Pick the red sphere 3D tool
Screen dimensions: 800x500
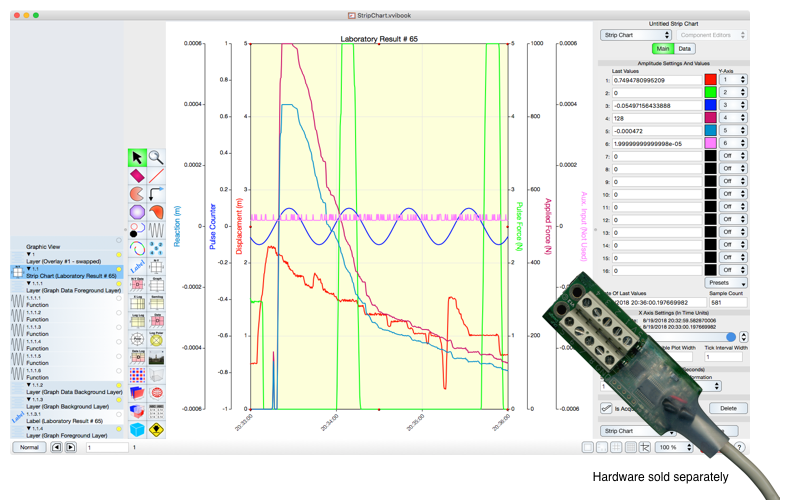tap(156, 393)
